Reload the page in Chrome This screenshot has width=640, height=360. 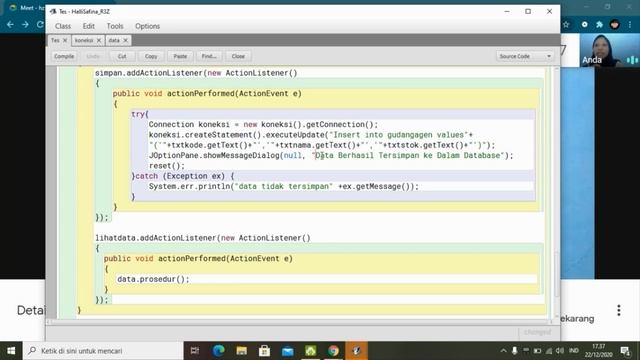[x=40, y=24]
